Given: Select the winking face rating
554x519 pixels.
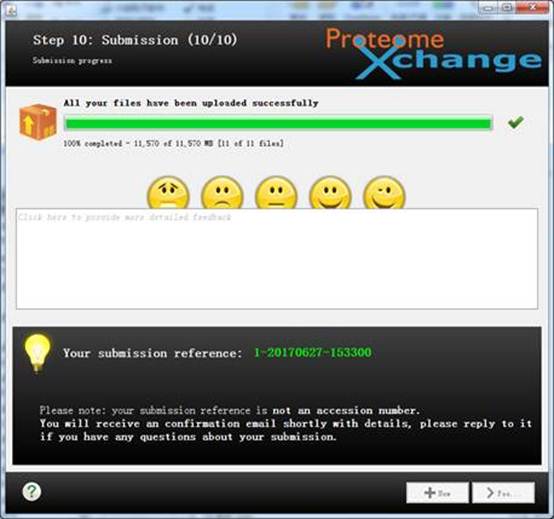Looking at the screenshot, I should coord(384,193).
